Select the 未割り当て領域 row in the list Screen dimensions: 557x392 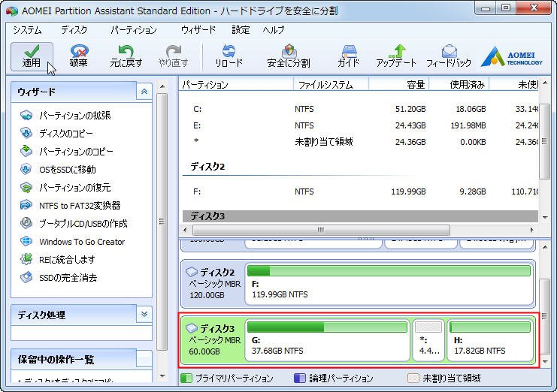tap(360, 142)
